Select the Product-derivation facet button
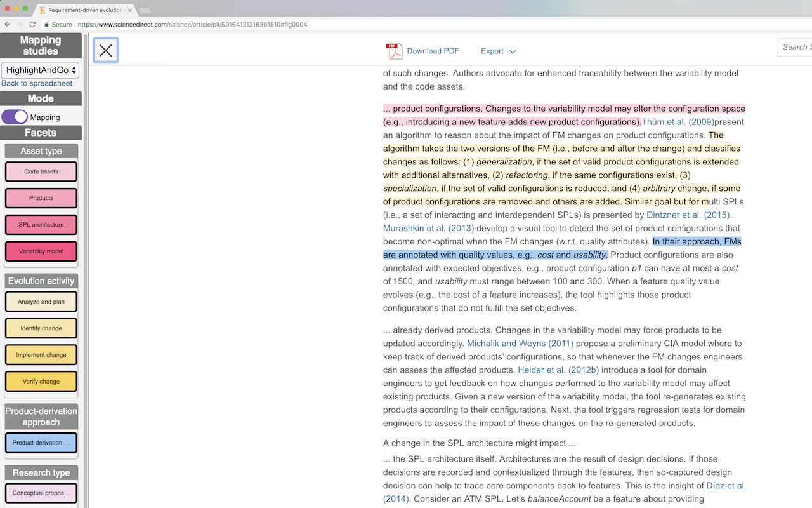Screen dimensions: 812x508 point(41,443)
